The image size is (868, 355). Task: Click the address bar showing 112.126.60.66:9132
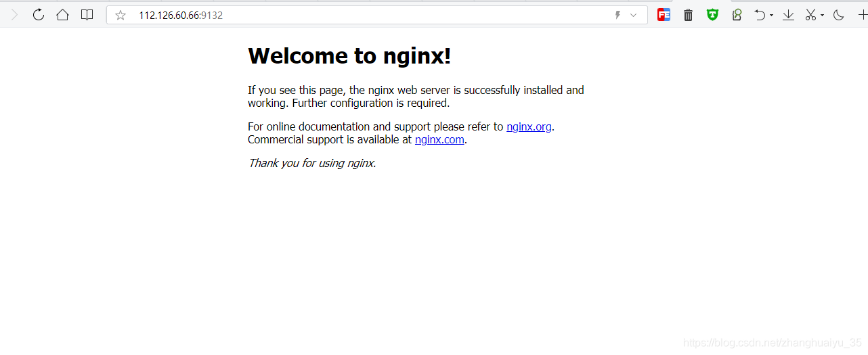(376, 15)
